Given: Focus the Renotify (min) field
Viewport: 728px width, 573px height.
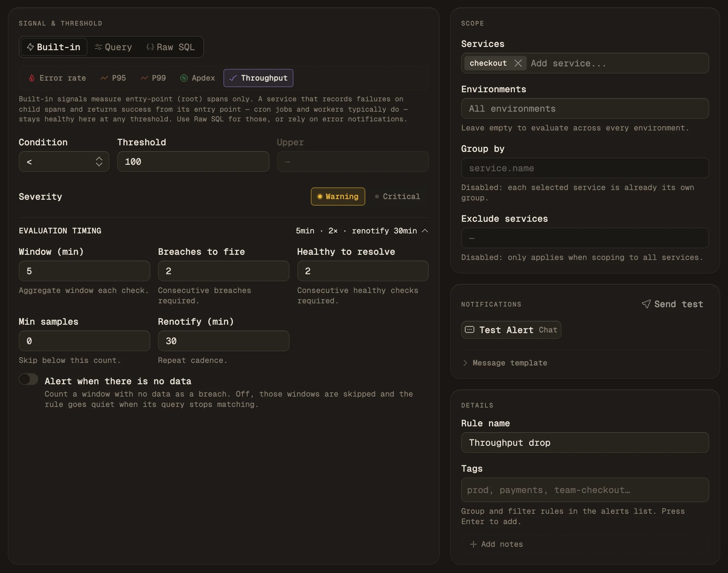Looking at the screenshot, I should pos(223,341).
